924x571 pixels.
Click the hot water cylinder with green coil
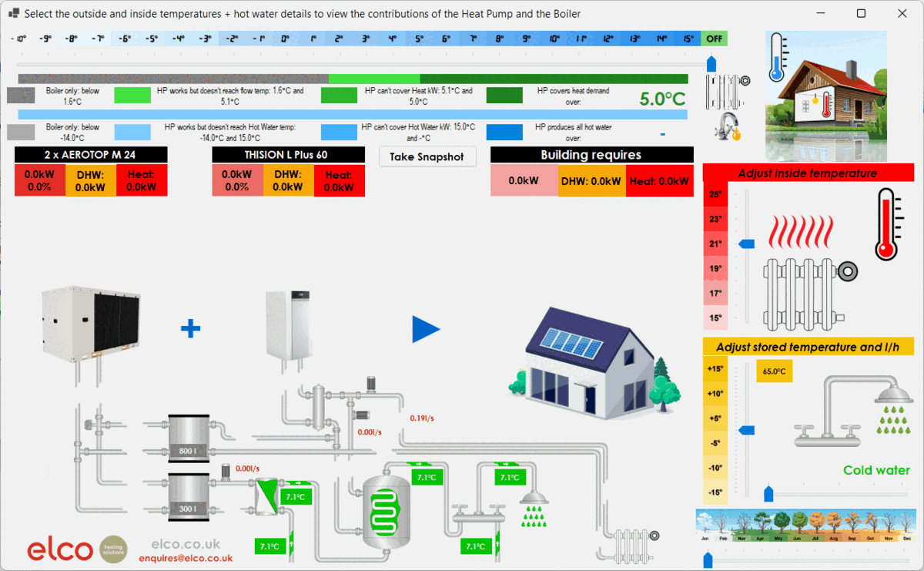pos(387,511)
